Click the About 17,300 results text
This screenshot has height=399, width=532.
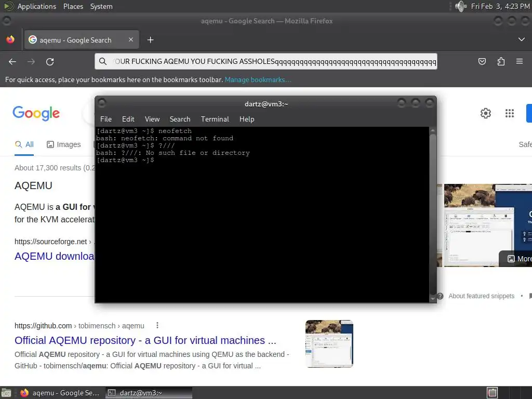[55, 168]
